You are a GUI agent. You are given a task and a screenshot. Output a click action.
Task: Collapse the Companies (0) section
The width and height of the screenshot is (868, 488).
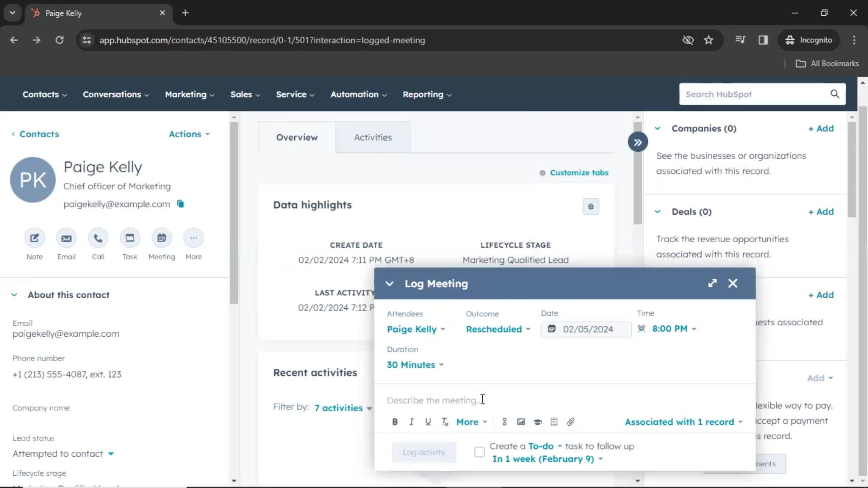(657, 129)
